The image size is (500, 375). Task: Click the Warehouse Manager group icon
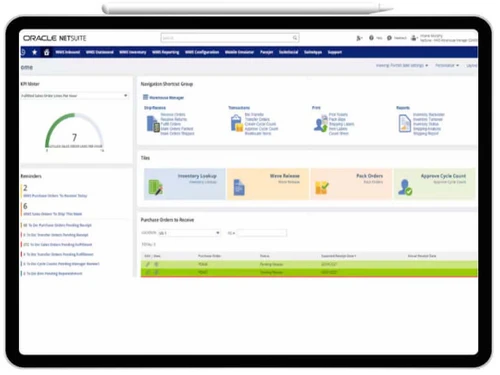pos(145,97)
